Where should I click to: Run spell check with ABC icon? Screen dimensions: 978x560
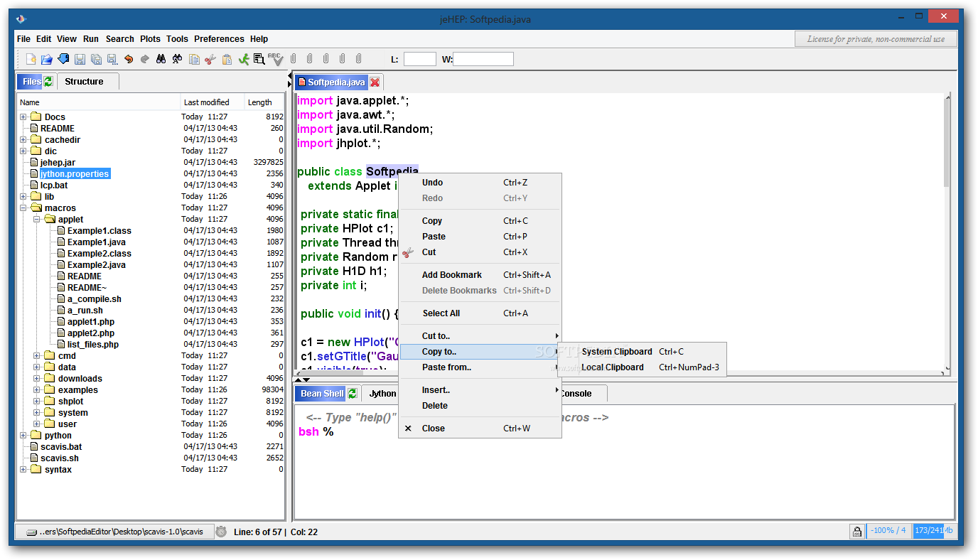click(276, 58)
